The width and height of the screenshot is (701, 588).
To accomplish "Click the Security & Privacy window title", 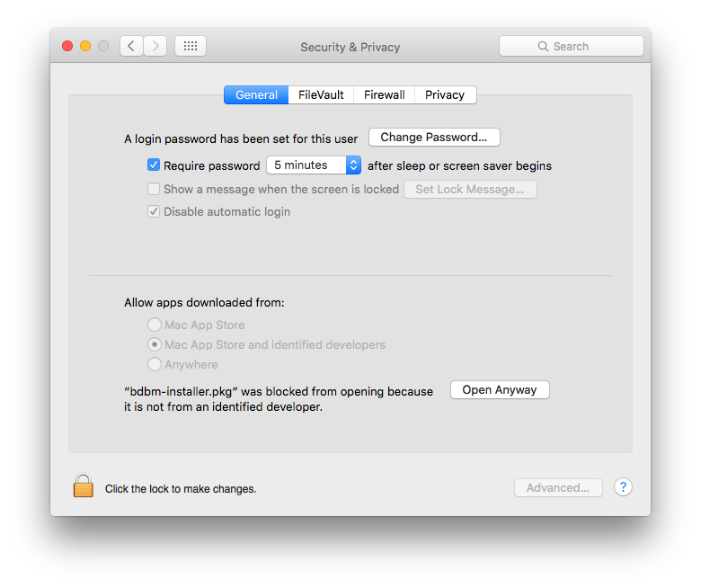I will pos(350,47).
